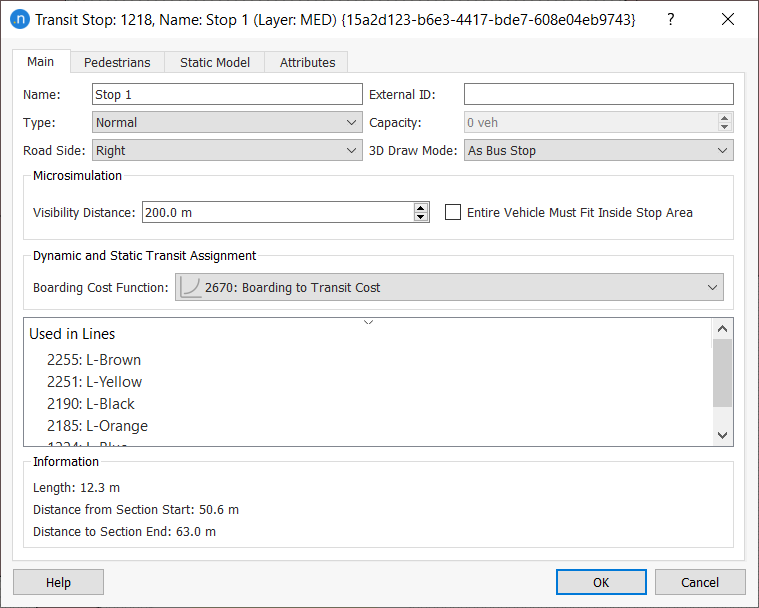
Task: Select line 2251: L-Yellow
Action: [94, 382]
